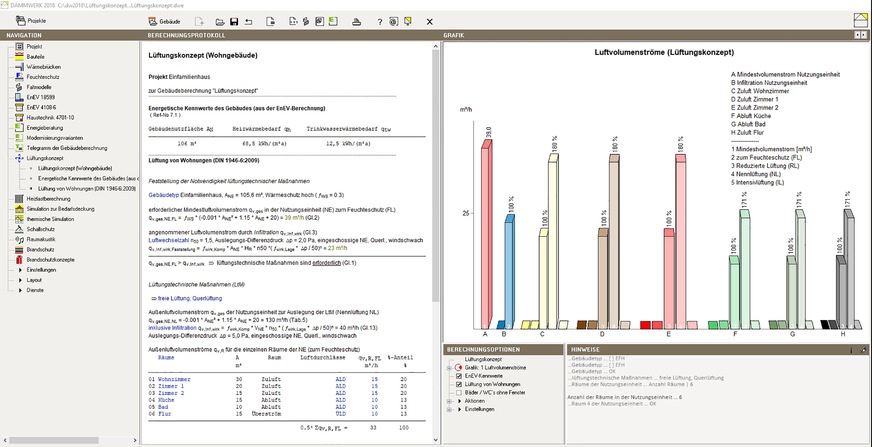Image resolution: width=872 pixels, height=447 pixels.
Task: Save with the floppy disk icon
Action: point(234,22)
